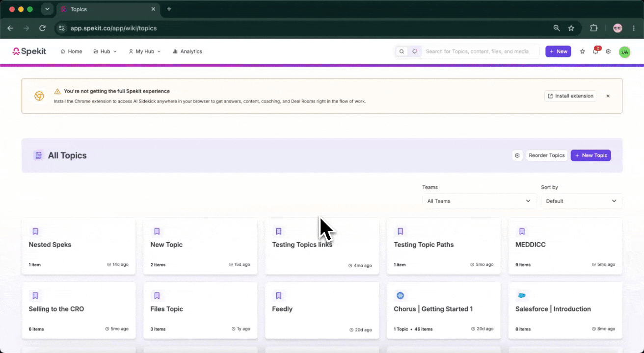This screenshot has width=644, height=353.
Task: Click '46 items' on the Chorus card
Action: 424,329
